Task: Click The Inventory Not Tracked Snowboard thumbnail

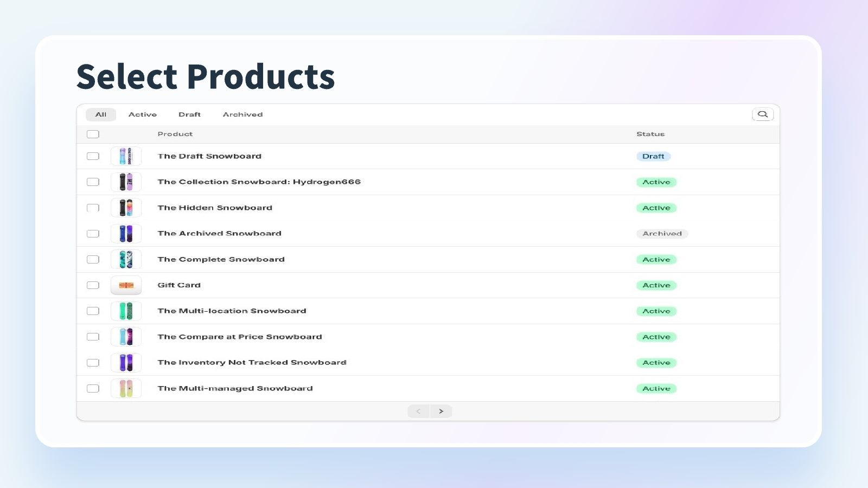Action: (x=126, y=362)
